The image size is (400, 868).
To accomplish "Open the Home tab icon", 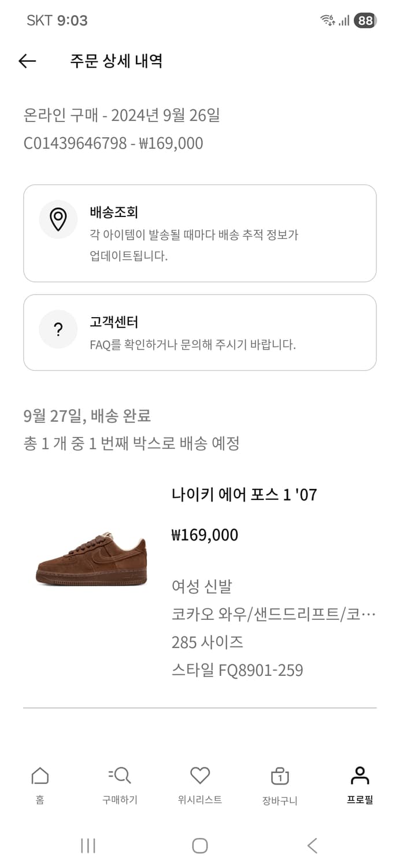I will click(39, 775).
